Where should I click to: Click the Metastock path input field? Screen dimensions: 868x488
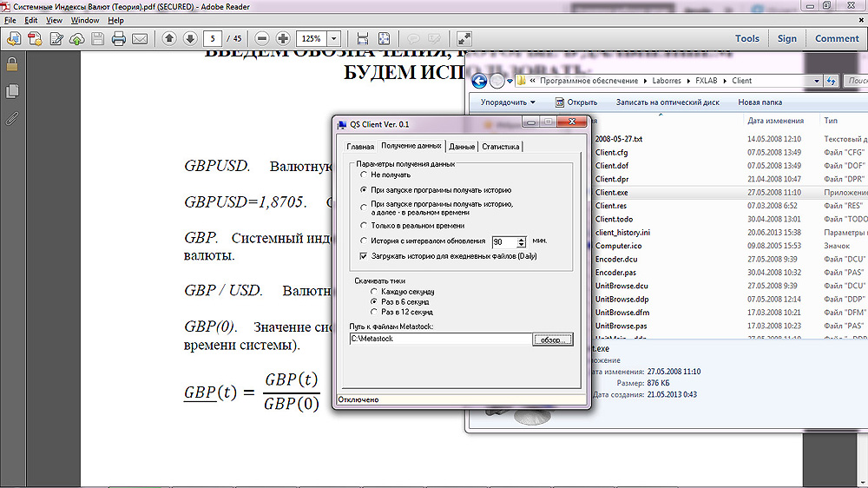[439, 339]
